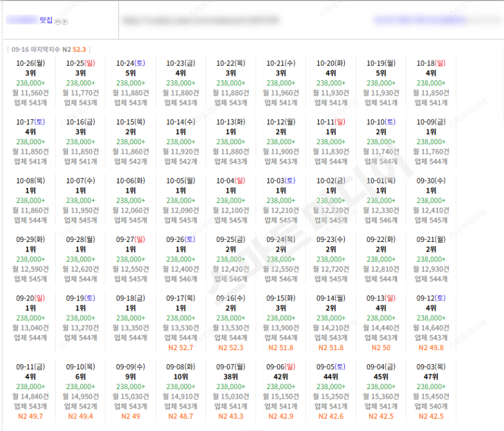Click N2 48.7 under 09-08(화)
Screen dimensions: 504x431
[x=180, y=416]
